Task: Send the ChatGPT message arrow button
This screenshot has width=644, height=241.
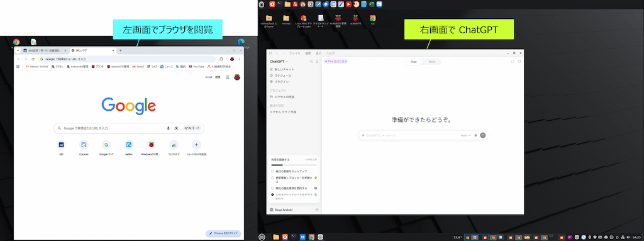Action: coord(483,135)
